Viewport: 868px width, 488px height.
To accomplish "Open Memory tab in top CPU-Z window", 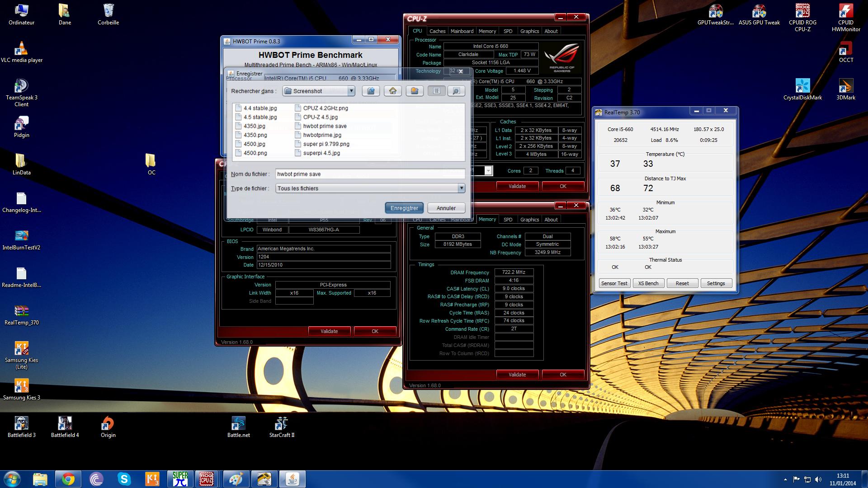I will pos(487,31).
